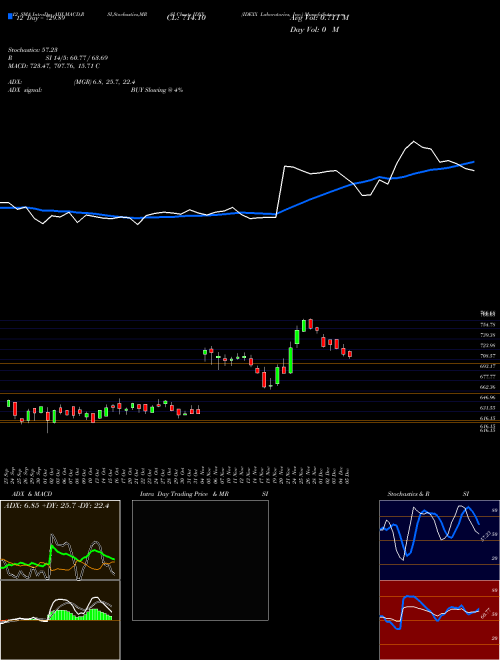
Task: Open the red RSI chart panel
Action: pos(439,620)
